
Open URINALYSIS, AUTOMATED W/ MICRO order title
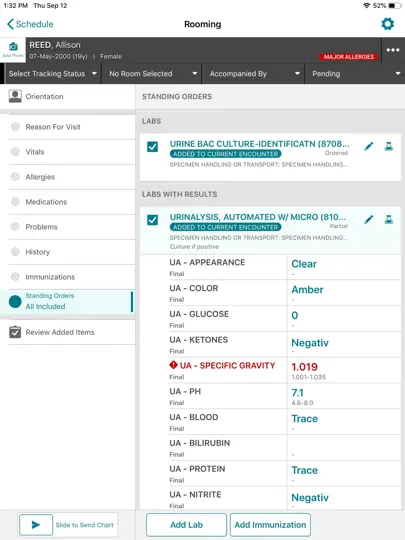(x=258, y=217)
